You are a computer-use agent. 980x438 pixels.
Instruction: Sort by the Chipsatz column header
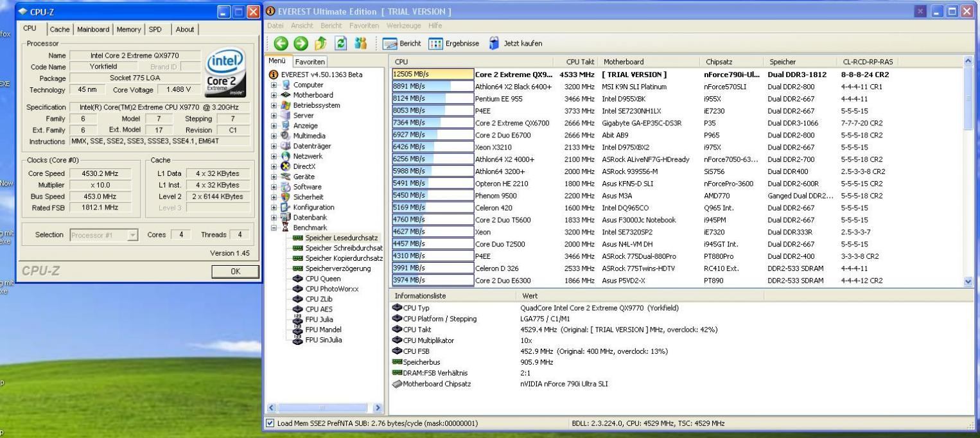(x=732, y=62)
